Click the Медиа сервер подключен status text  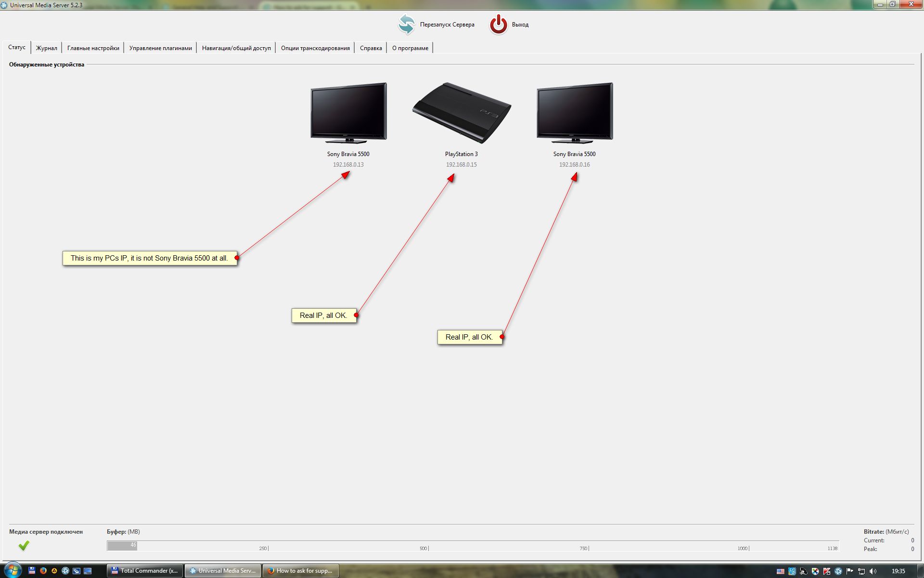click(x=46, y=532)
